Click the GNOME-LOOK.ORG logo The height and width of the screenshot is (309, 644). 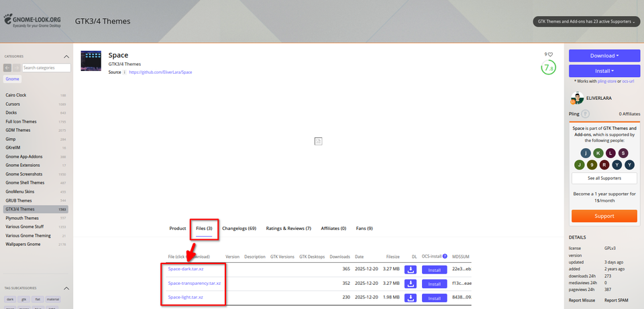click(32, 21)
